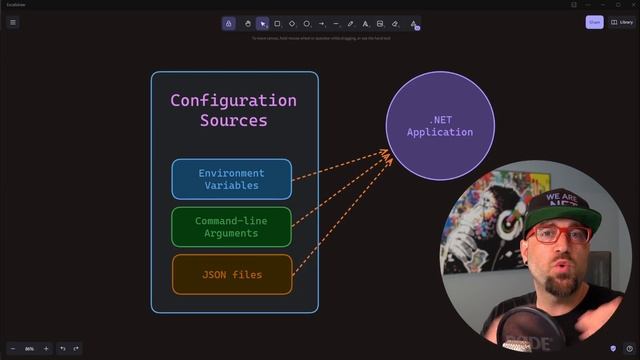Toggle the keep-tool-active lock
The image size is (640, 360).
(229, 24)
